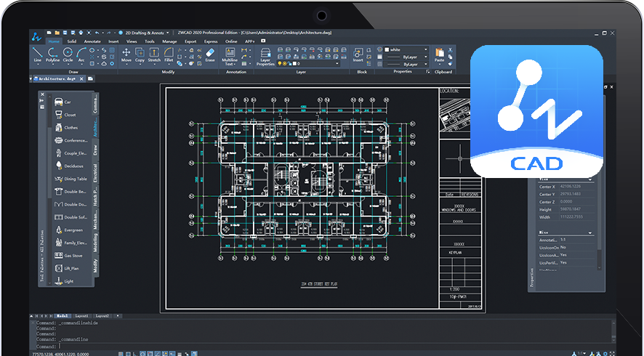Click the ZWCAD application logo button

coord(36,37)
